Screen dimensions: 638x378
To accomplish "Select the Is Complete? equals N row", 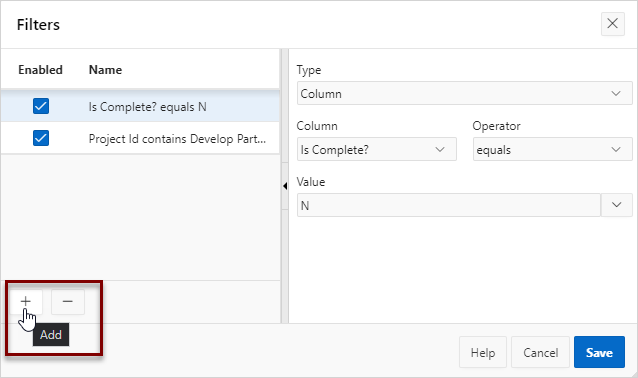I will click(140, 106).
